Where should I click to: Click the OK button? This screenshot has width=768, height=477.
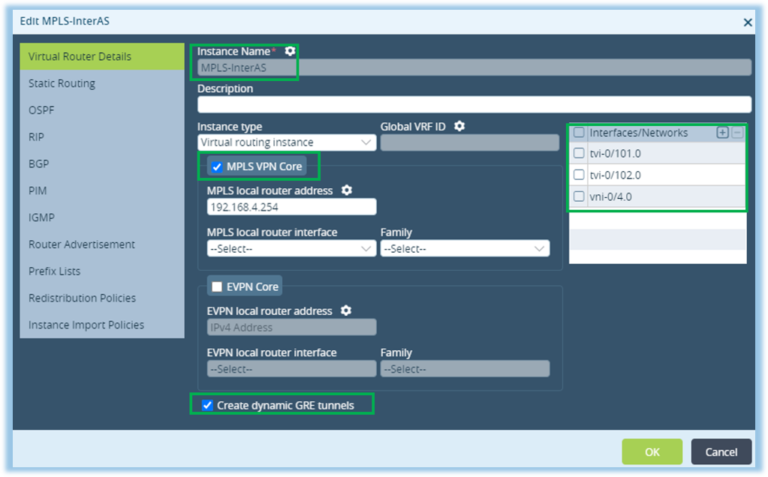(x=652, y=452)
